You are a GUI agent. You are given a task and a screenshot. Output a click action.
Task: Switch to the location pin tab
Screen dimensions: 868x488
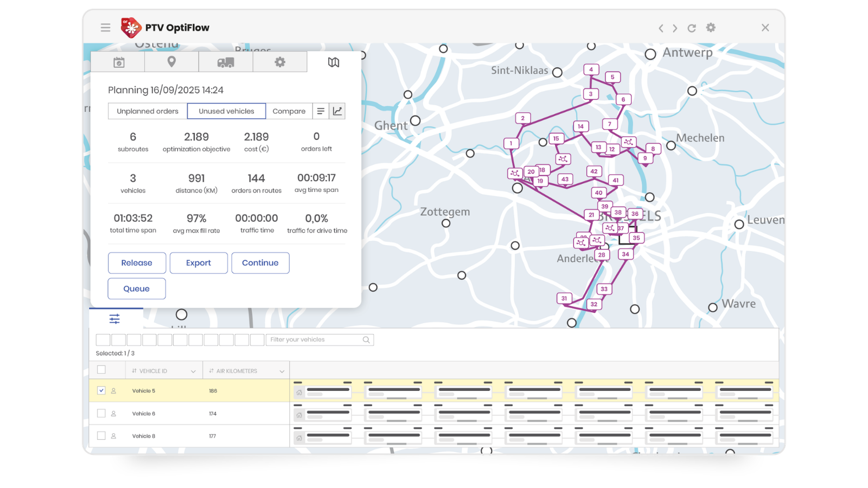171,62
